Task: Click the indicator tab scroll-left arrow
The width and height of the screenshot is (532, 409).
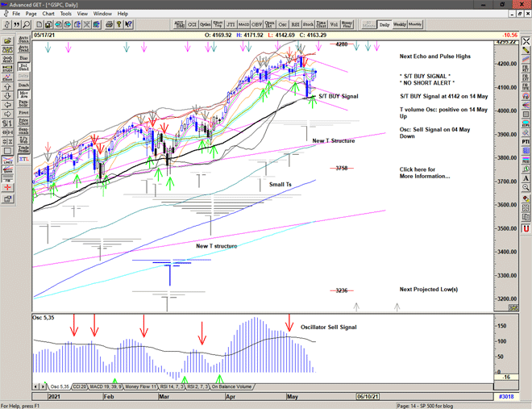Action: (34, 387)
